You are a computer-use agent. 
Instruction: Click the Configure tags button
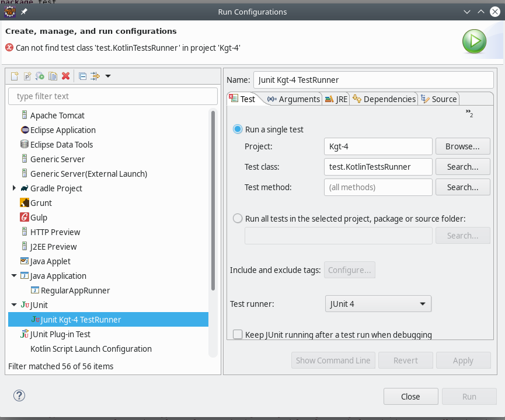pyautogui.click(x=350, y=269)
